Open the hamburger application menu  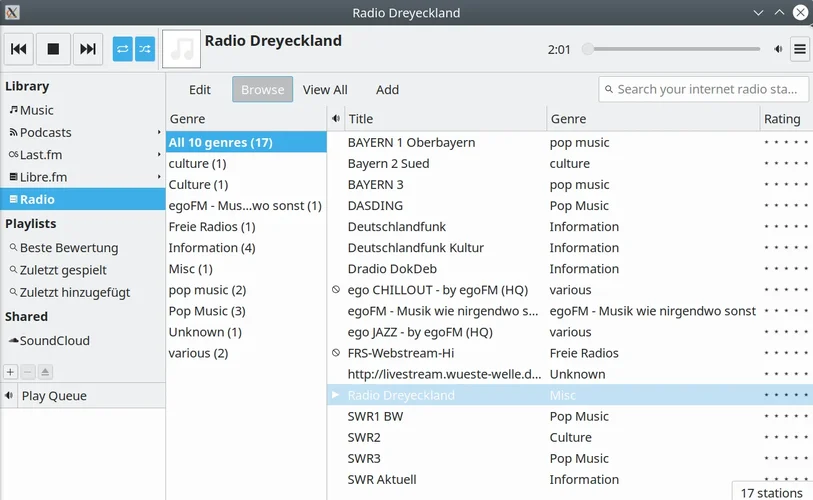(x=800, y=49)
